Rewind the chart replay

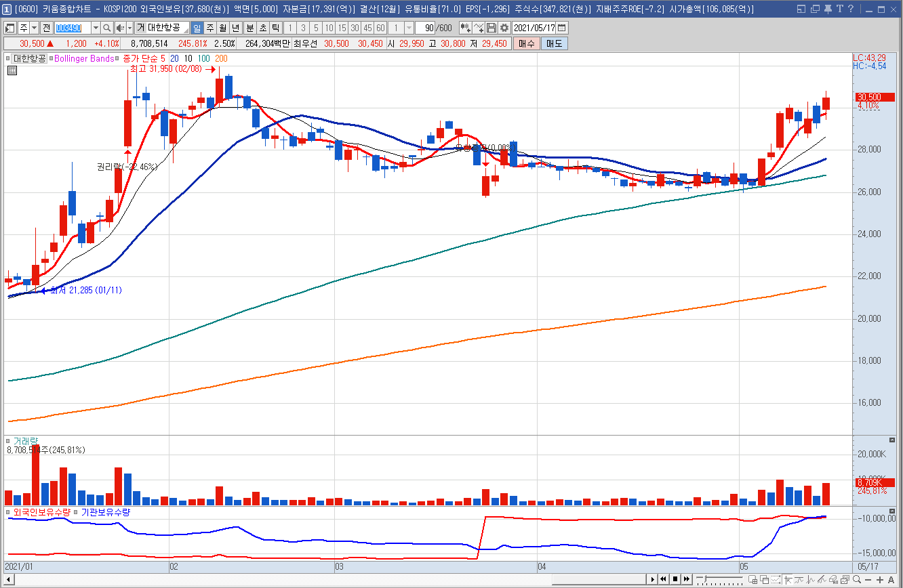click(663, 579)
